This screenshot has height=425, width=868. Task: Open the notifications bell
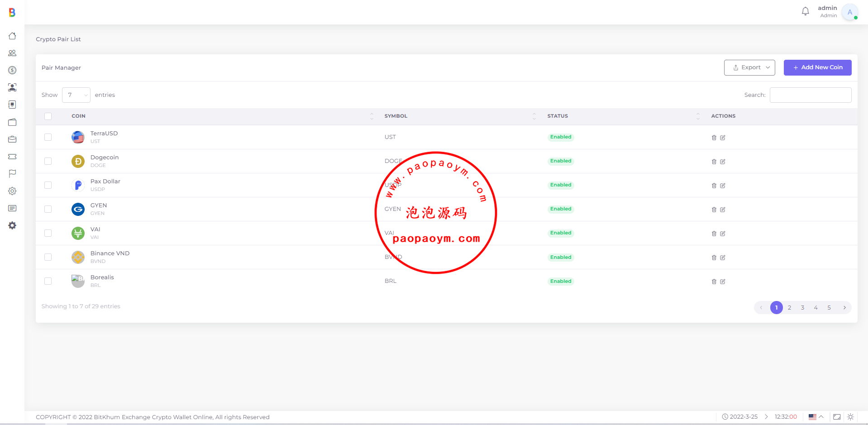pos(805,11)
